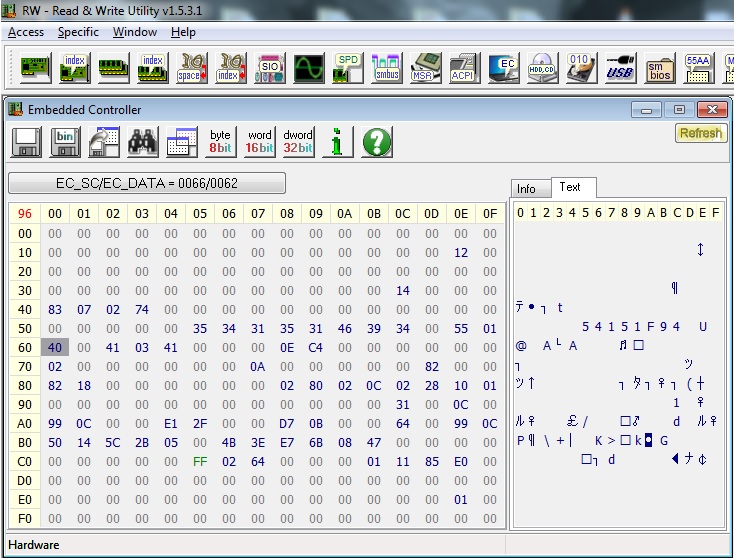The image size is (734, 558).
Task: Click column header 0A
Action: pyautogui.click(x=345, y=214)
